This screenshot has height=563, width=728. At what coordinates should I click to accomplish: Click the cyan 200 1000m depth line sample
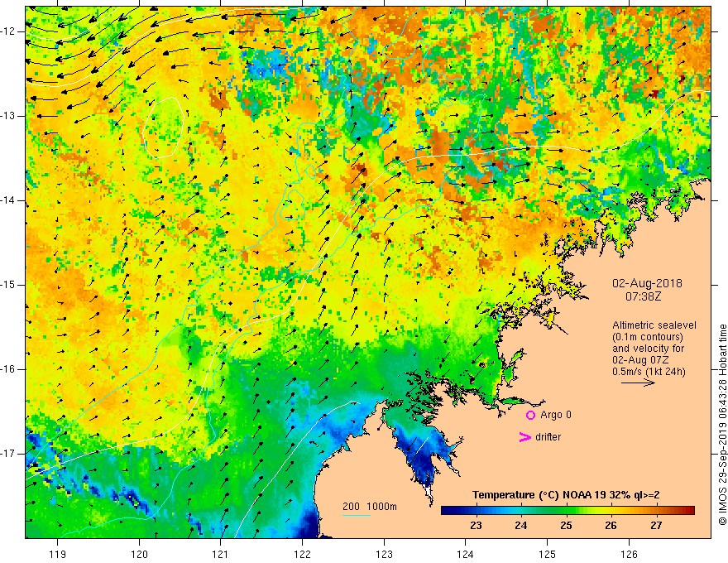(357, 515)
